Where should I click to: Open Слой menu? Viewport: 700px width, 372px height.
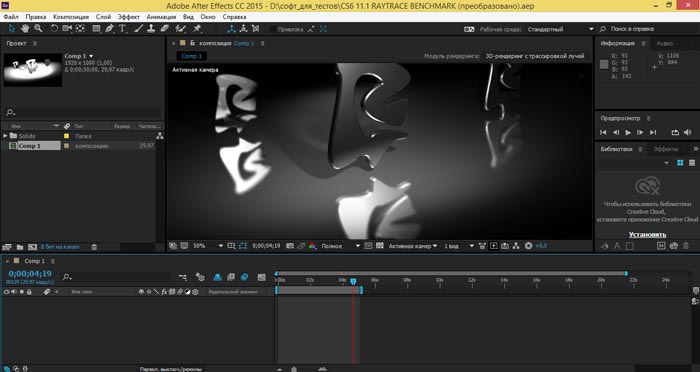[103, 17]
